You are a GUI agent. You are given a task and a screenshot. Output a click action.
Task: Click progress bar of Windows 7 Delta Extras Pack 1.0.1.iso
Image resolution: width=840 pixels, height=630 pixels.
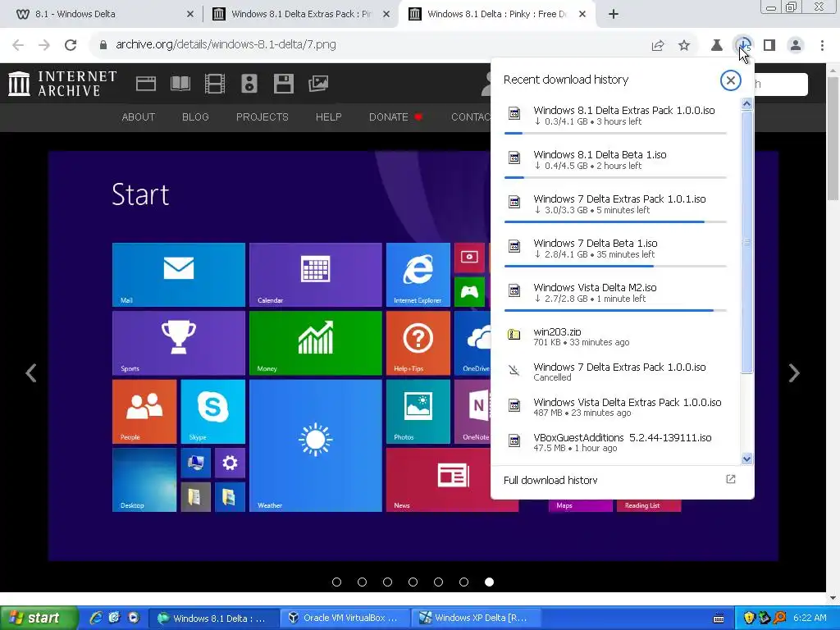tap(615, 221)
